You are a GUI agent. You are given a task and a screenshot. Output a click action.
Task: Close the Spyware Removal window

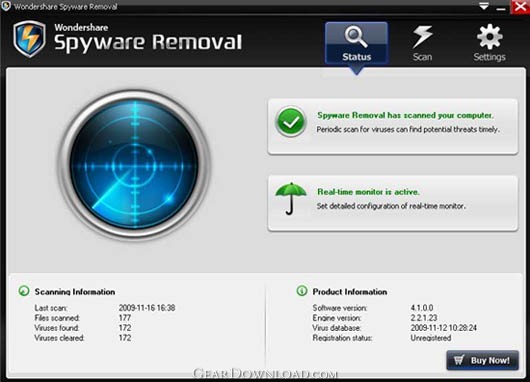[520, 6]
